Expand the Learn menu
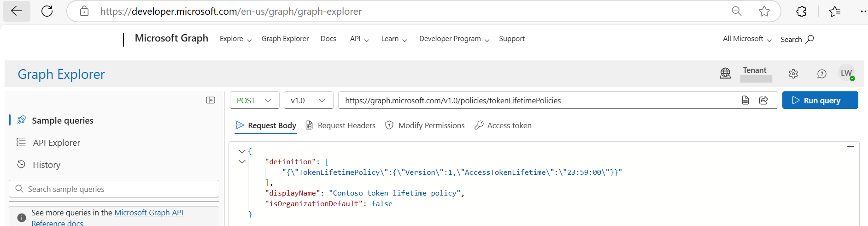This screenshot has height=226, width=868. coord(394,39)
